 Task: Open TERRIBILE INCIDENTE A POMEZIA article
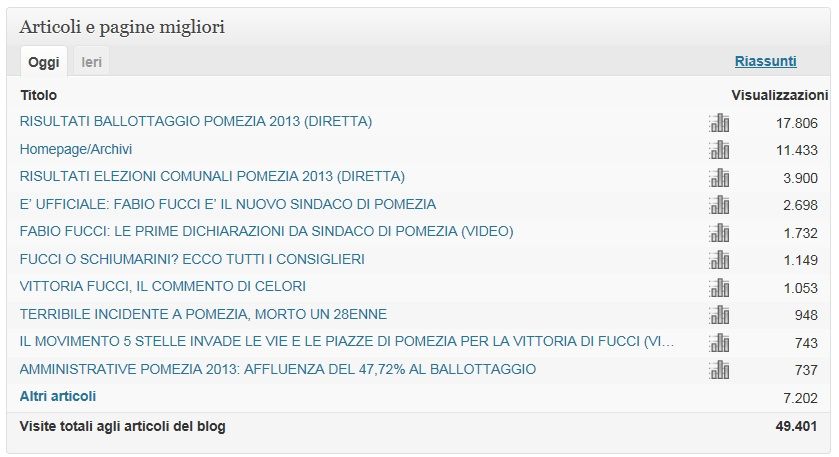coord(203,314)
